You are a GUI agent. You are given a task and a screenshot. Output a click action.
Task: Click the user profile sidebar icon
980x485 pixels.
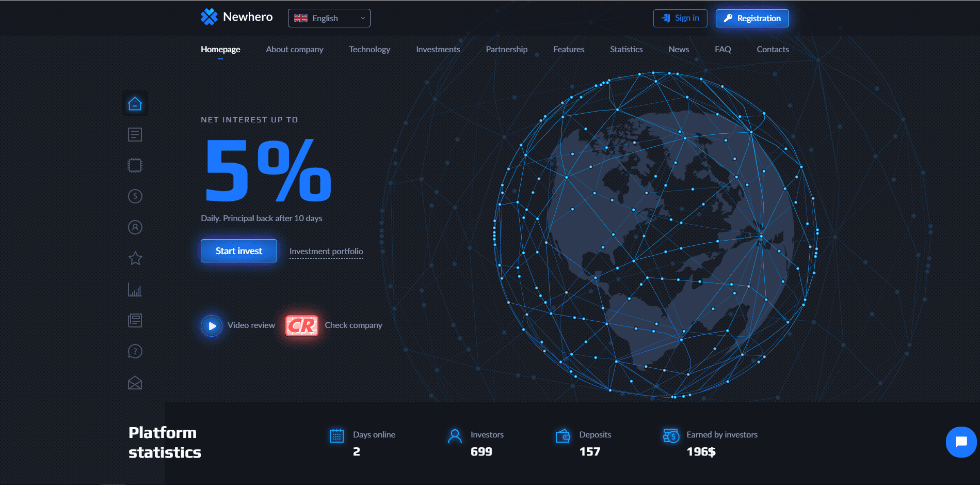tap(135, 227)
